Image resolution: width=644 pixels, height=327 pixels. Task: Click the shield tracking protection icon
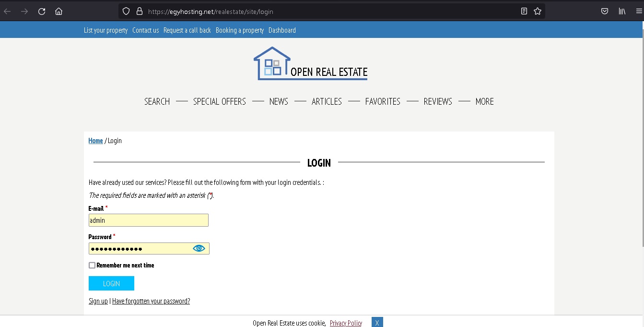tap(126, 11)
